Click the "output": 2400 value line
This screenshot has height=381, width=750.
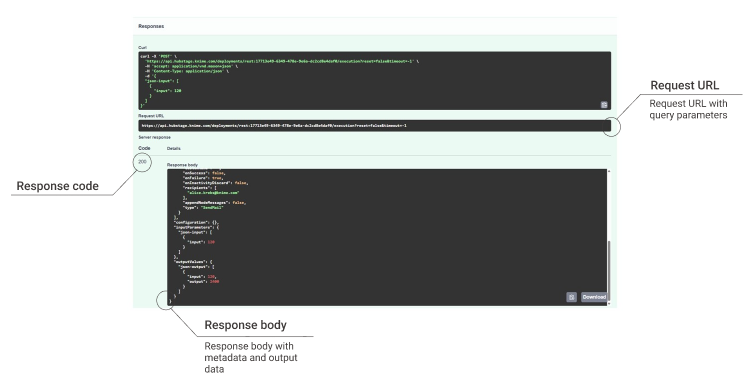(x=203, y=282)
